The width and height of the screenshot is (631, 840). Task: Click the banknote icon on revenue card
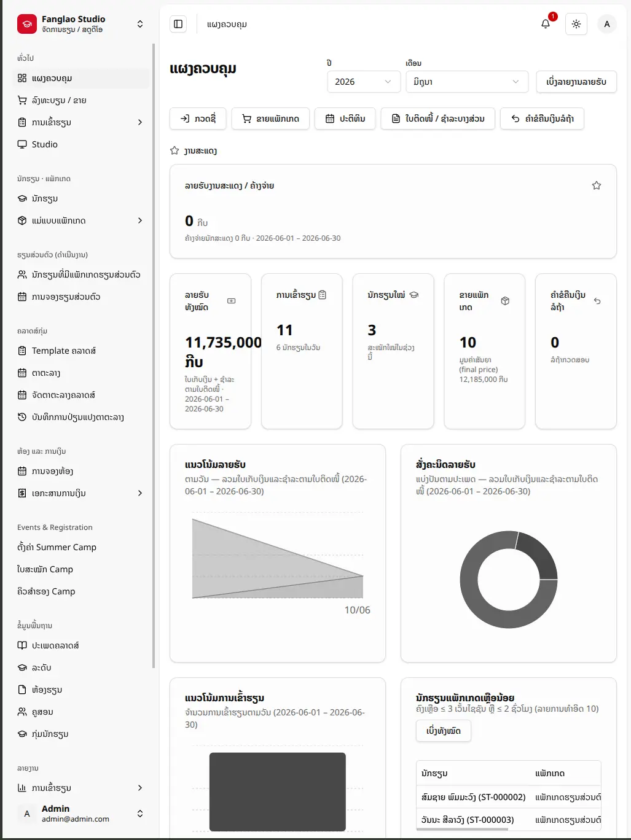click(x=232, y=301)
